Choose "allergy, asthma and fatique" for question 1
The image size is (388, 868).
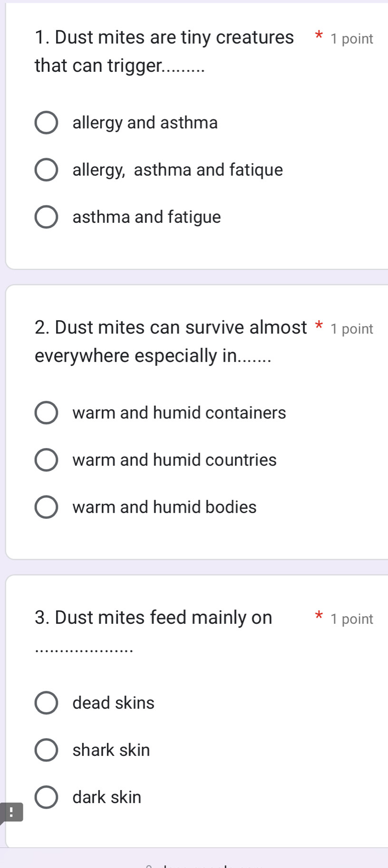click(x=46, y=170)
